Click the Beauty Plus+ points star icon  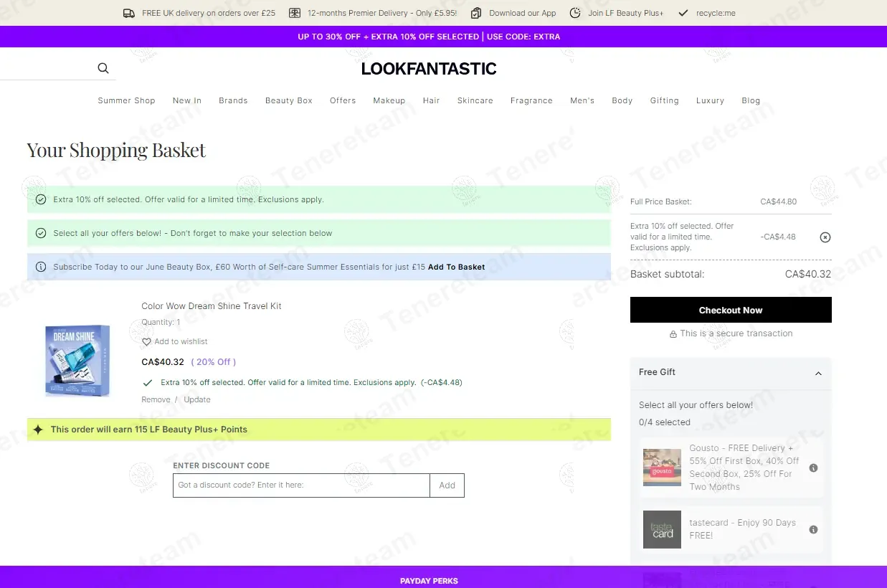(x=38, y=430)
